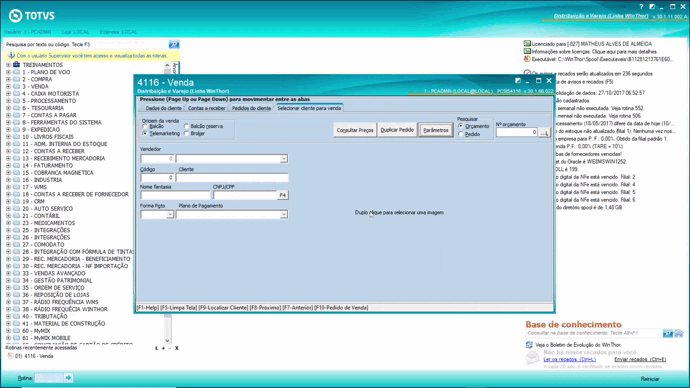Click the Rotina input field
The height and width of the screenshot is (388, 690).
[48, 377]
